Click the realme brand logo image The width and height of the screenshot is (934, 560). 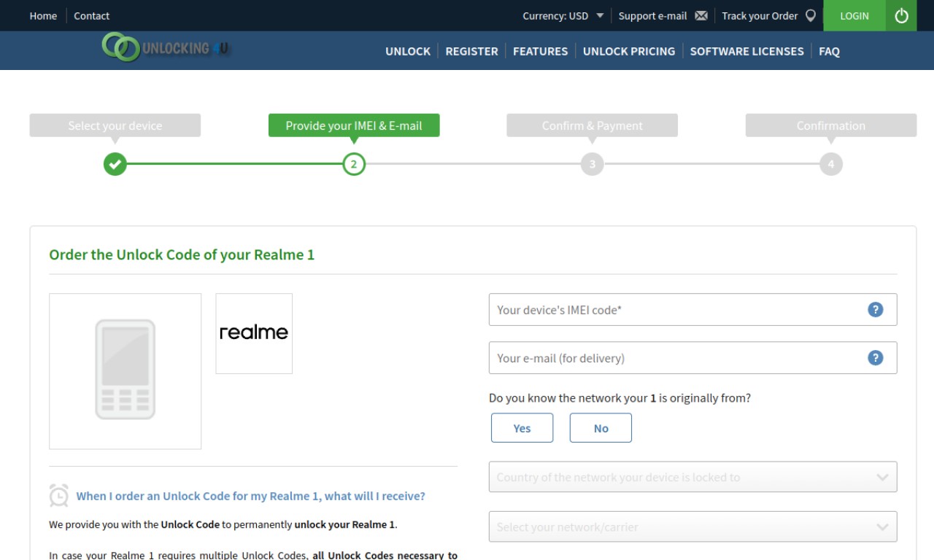[x=254, y=333]
